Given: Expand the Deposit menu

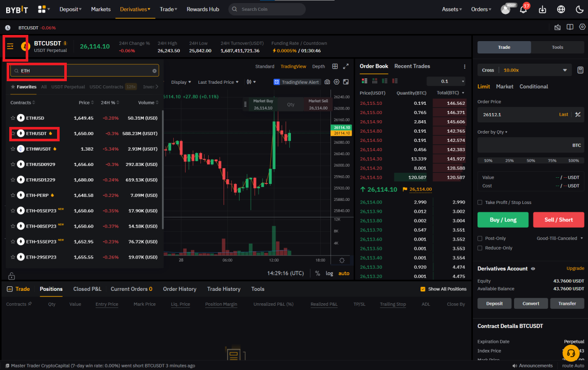Looking at the screenshot, I should (70, 9).
